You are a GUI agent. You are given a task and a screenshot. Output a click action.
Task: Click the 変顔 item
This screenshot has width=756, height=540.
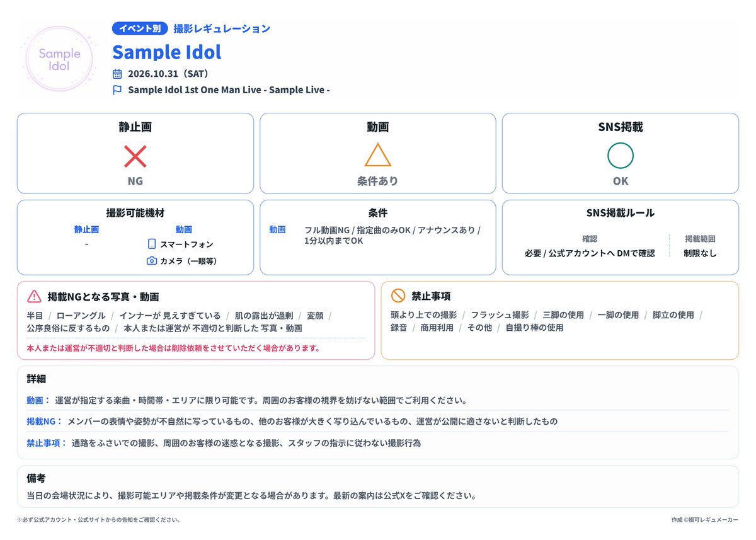tap(315, 315)
